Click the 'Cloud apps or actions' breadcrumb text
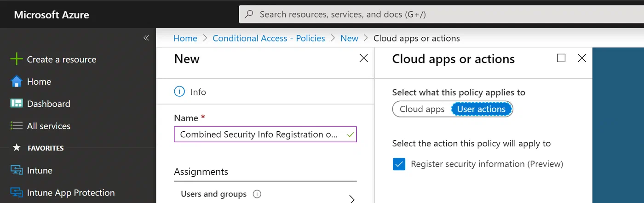The width and height of the screenshot is (644, 203). pyautogui.click(x=417, y=38)
